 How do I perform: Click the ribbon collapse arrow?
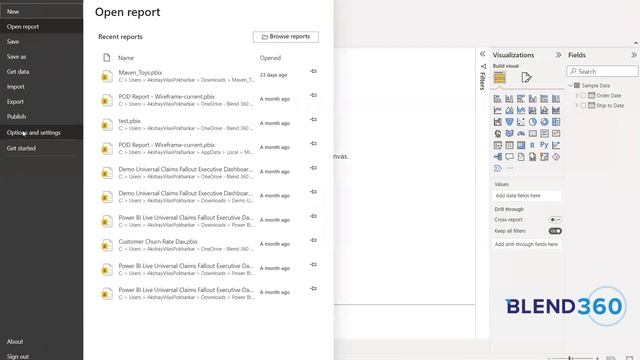pyautogui.click(x=636, y=43)
